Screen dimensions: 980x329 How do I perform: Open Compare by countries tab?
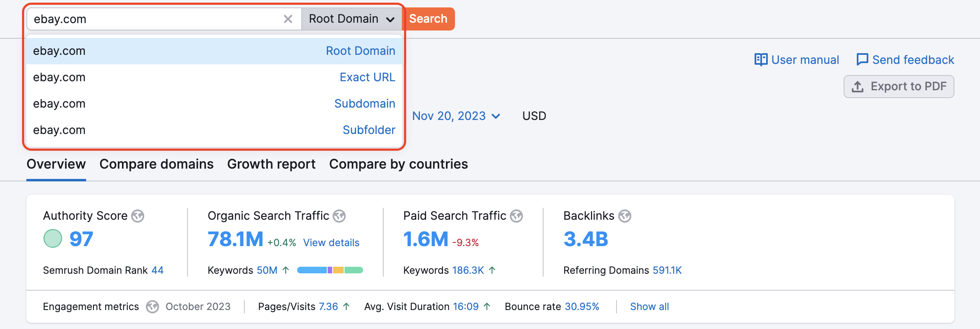(x=399, y=164)
